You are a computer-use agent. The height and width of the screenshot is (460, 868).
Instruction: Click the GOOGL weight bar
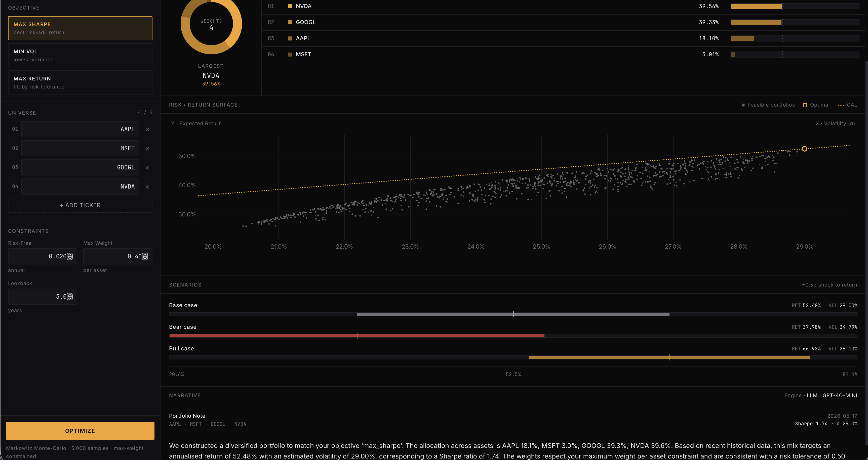[x=795, y=22]
